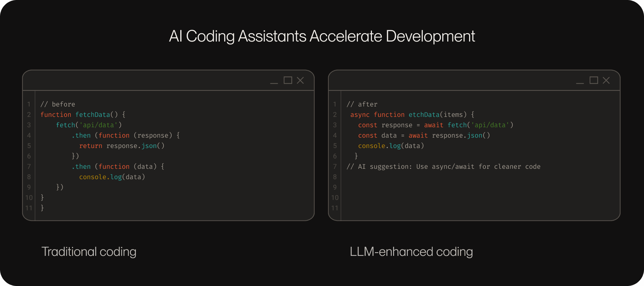Click the "return" keyword in left editor
This screenshot has width=644, height=286.
click(x=90, y=146)
